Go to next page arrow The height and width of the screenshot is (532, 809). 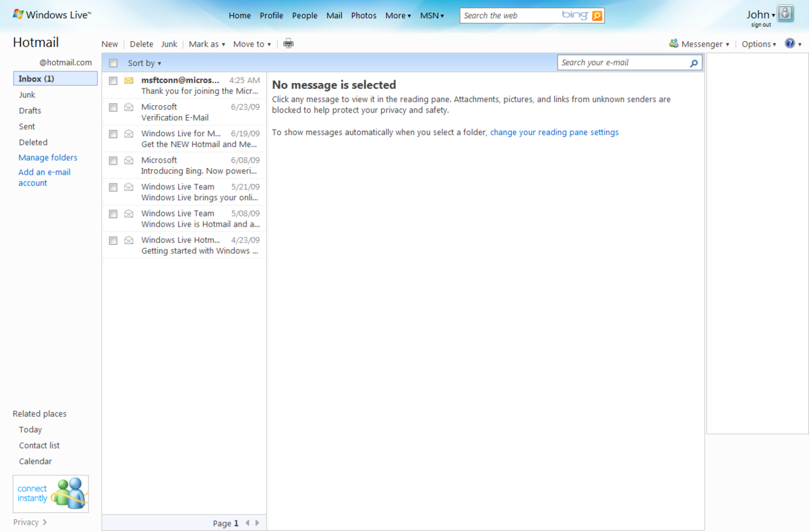pyautogui.click(x=257, y=523)
